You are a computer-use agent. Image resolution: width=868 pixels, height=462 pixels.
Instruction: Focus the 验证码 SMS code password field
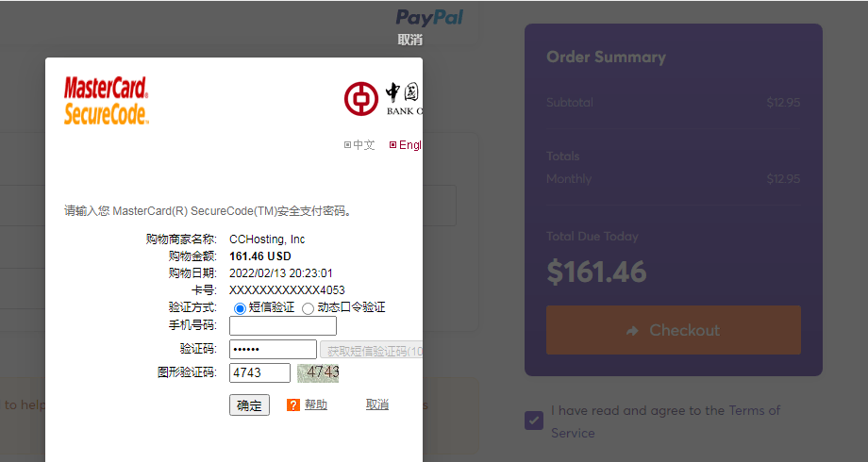click(273, 349)
